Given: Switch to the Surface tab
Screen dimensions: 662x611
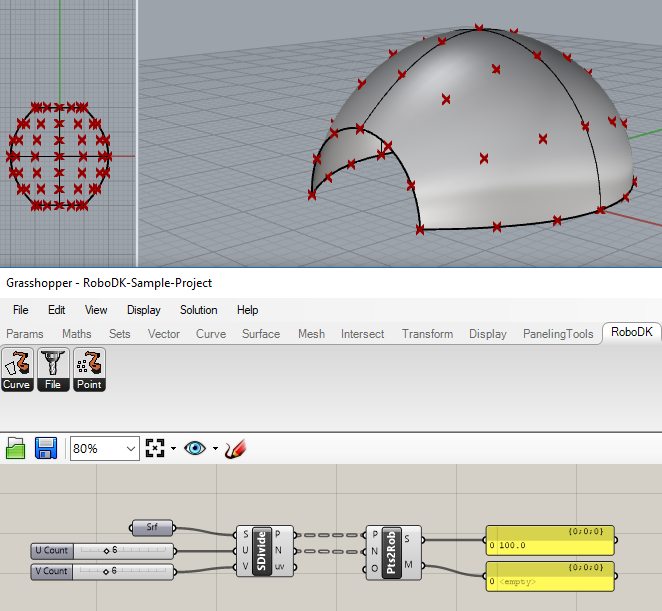Looking at the screenshot, I should coord(260,334).
